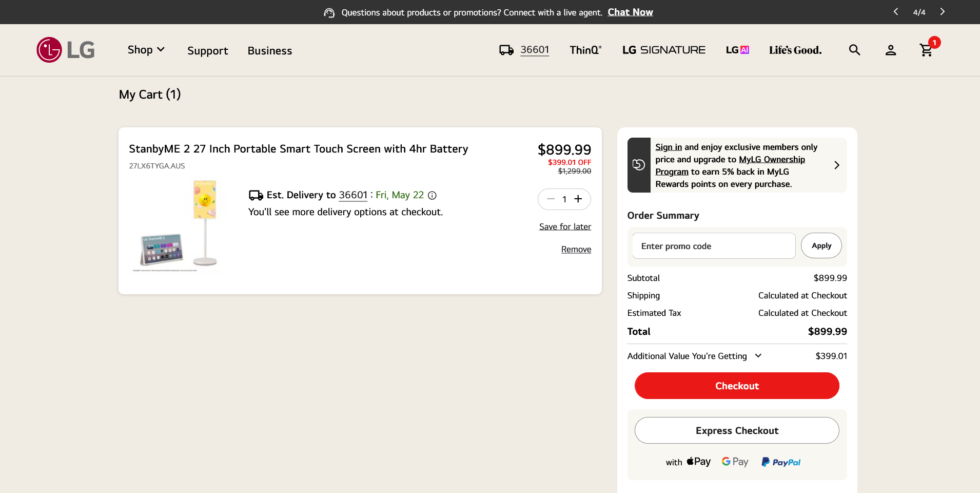
Task: Expand Additional Value You're Getting
Action: (694, 356)
